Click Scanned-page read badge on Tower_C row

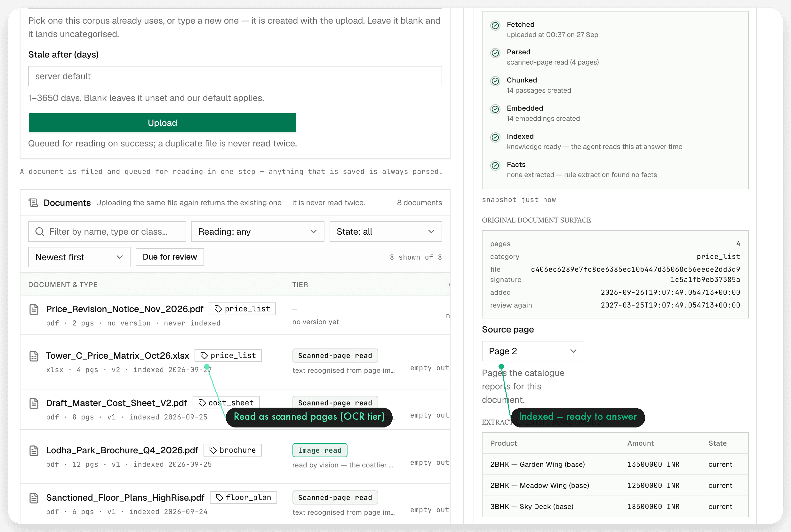tap(335, 356)
